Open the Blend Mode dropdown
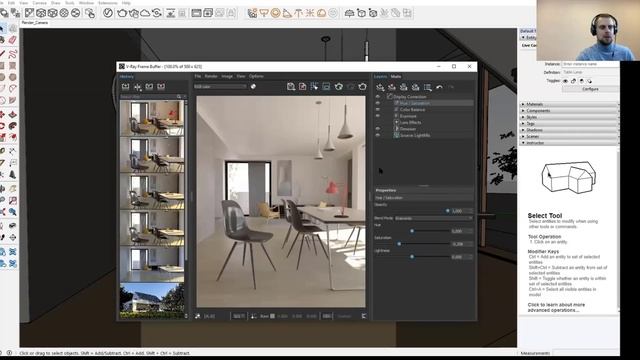The image size is (640, 360). 433,218
